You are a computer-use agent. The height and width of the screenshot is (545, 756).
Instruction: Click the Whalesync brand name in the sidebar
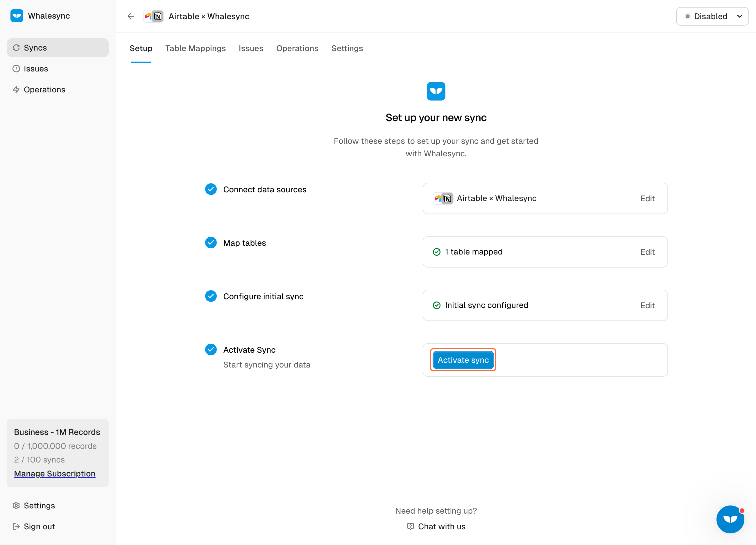(x=49, y=16)
